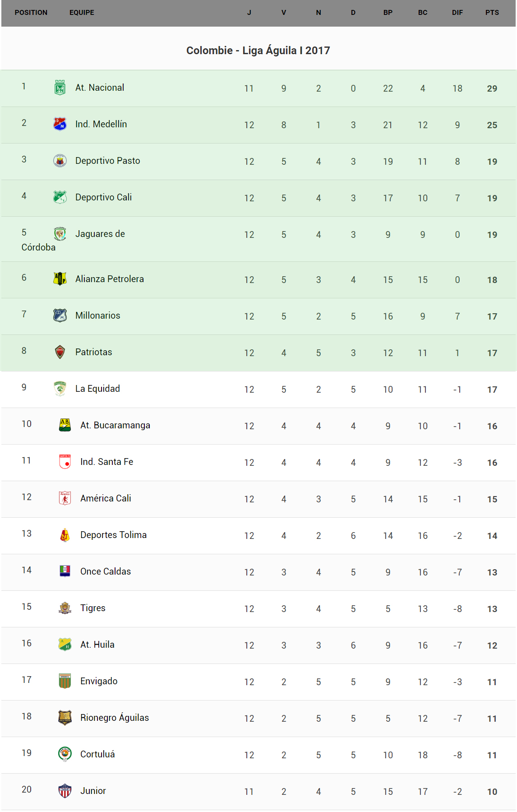Click the At. Bucaramanga logo
The width and height of the screenshot is (517, 812).
click(x=65, y=425)
